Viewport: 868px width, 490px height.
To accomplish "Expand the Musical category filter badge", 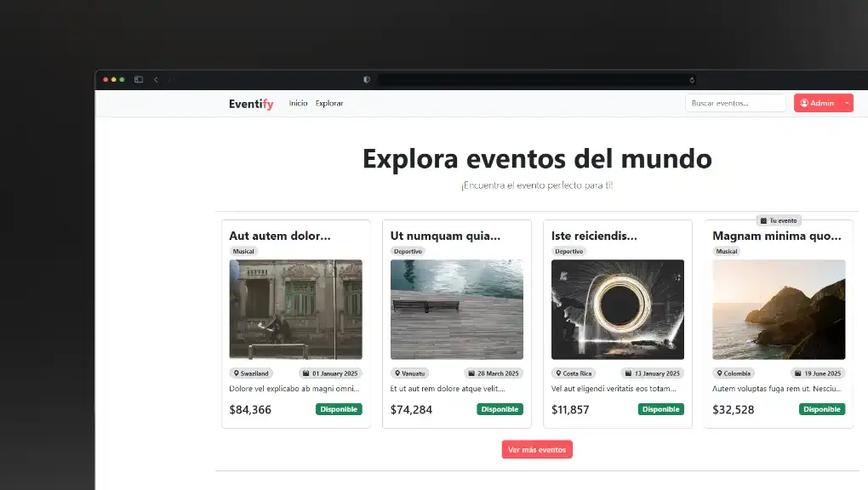I will [243, 251].
